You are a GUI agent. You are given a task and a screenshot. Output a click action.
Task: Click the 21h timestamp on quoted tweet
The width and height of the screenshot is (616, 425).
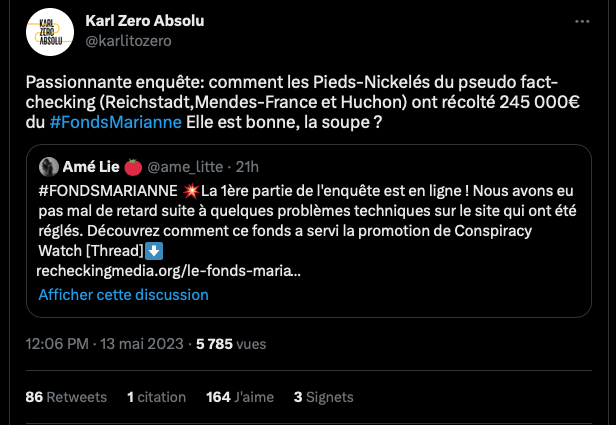(246, 166)
